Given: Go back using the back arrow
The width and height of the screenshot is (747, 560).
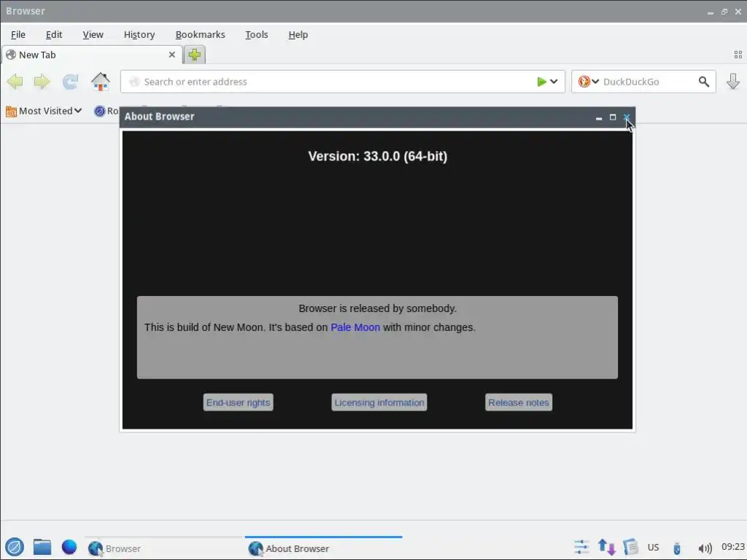Looking at the screenshot, I should point(15,82).
